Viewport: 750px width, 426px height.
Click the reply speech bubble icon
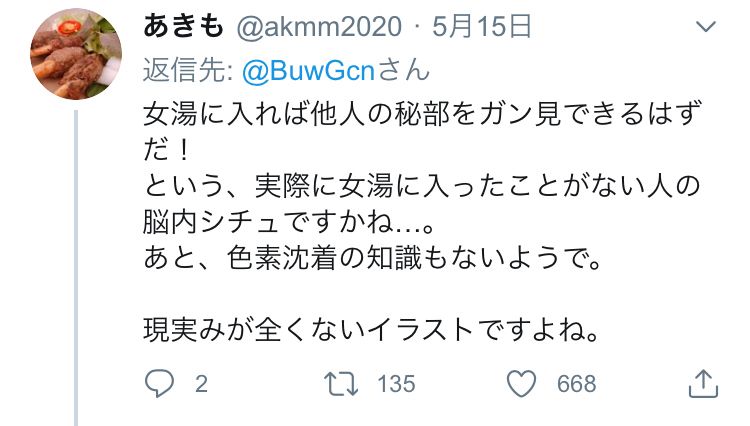pos(159,384)
